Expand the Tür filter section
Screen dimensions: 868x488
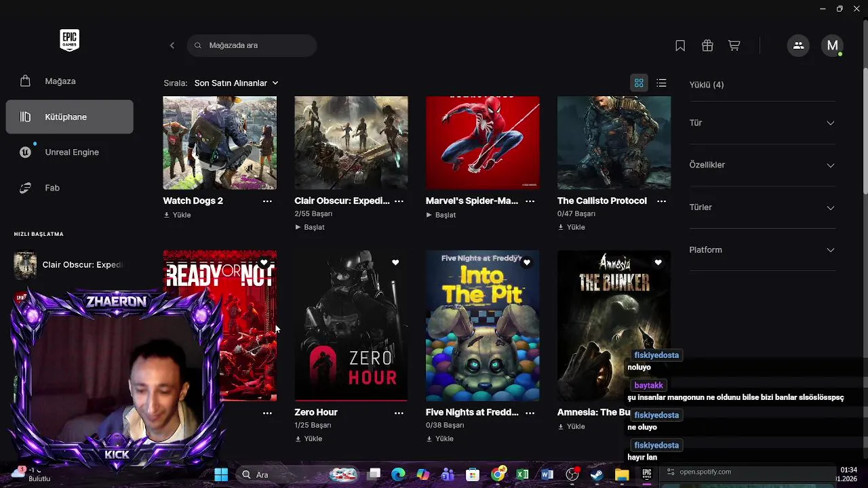point(762,123)
